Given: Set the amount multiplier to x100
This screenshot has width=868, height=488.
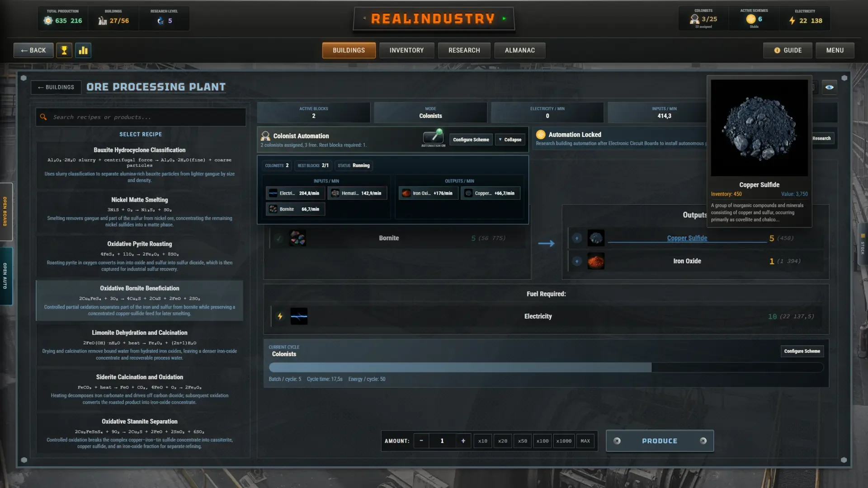Looking at the screenshot, I should click(x=542, y=441).
